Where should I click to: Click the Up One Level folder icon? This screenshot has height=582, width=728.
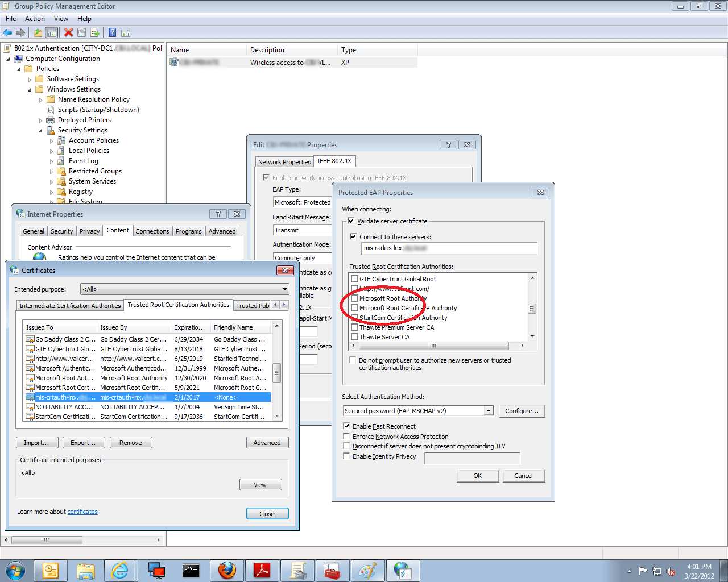tap(38, 32)
